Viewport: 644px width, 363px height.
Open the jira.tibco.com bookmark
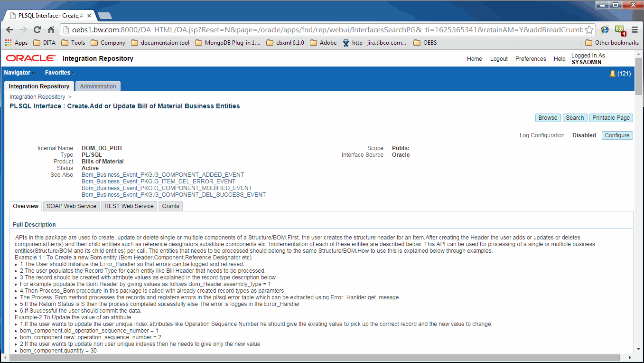pyautogui.click(x=374, y=42)
